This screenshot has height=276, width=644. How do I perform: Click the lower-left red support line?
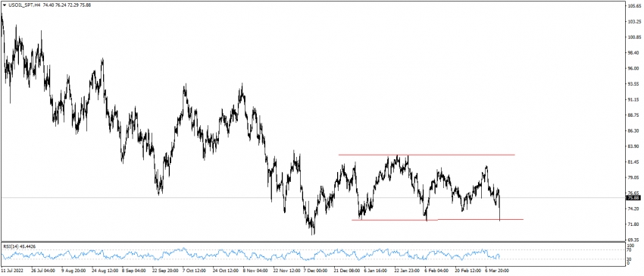click(394, 220)
